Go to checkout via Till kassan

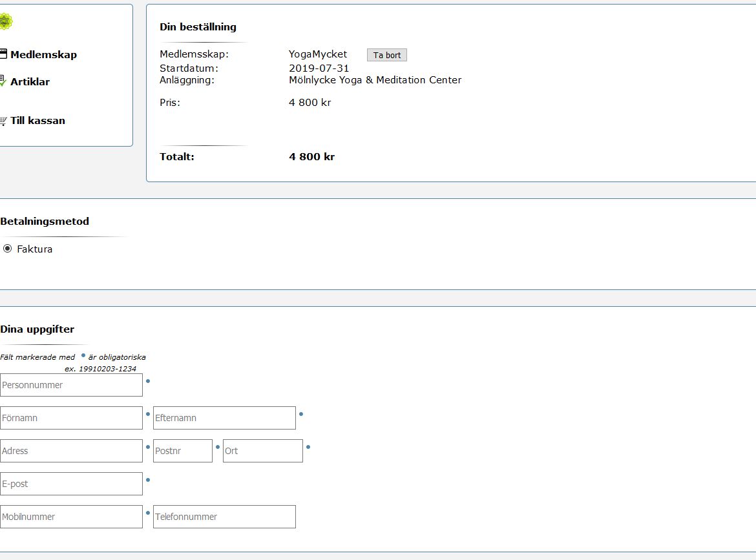tap(37, 121)
